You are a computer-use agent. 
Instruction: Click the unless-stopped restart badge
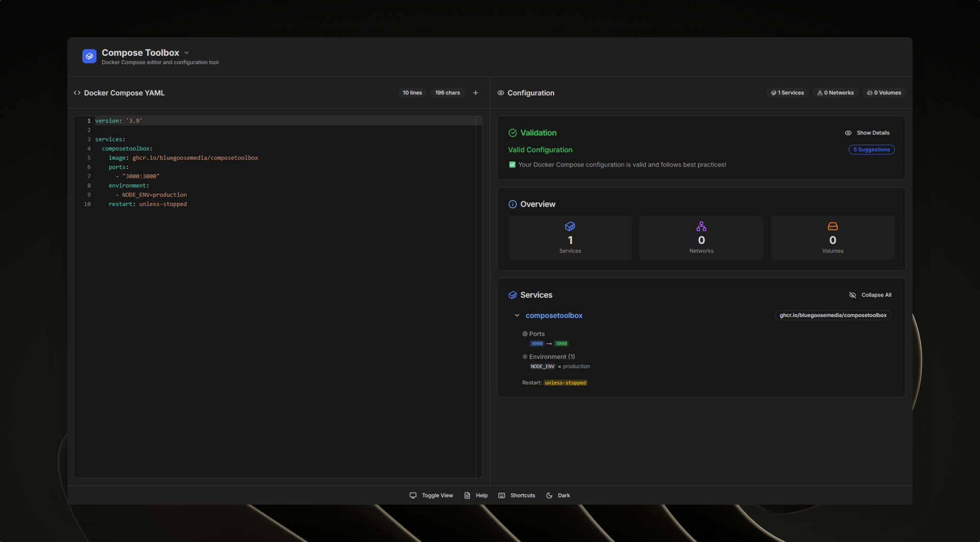pyautogui.click(x=566, y=383)
